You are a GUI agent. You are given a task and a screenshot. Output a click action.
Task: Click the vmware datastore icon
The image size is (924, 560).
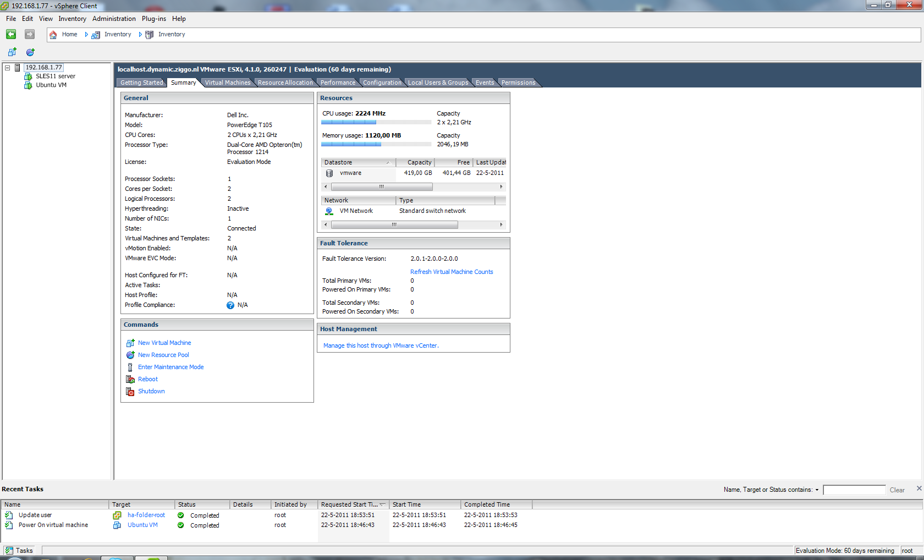(x=329, y=173)
